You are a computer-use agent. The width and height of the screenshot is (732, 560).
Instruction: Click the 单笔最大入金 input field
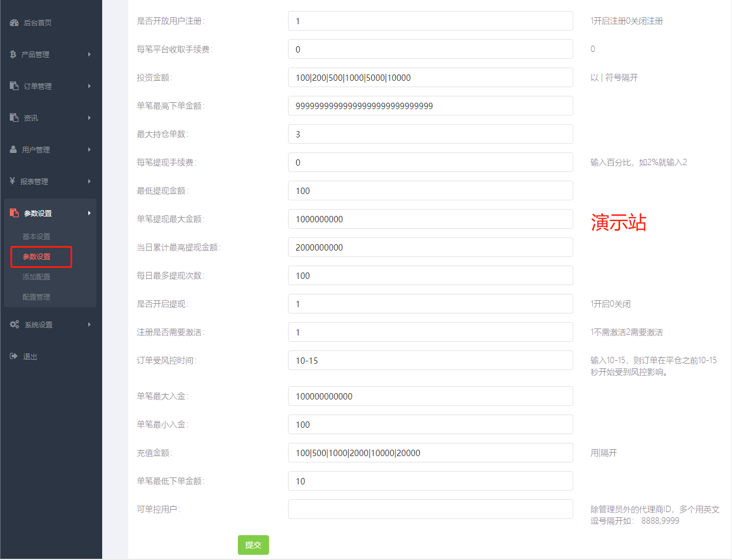pyautogui.click(x=431, y=396)
